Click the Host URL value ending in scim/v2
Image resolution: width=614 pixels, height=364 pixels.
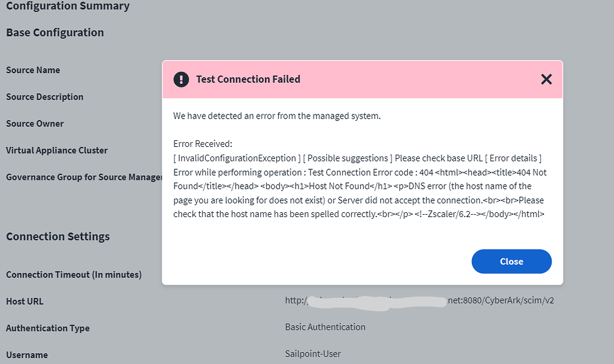point(420,300)
